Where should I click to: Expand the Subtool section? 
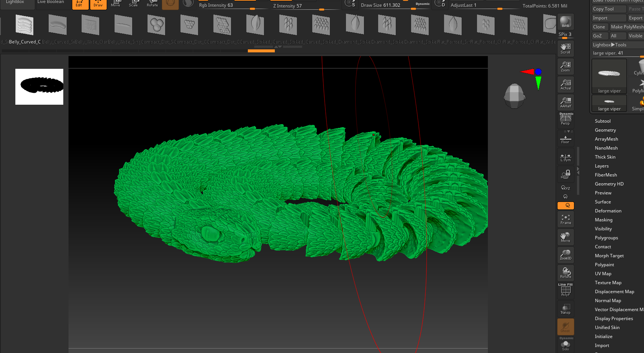(602, 121)
